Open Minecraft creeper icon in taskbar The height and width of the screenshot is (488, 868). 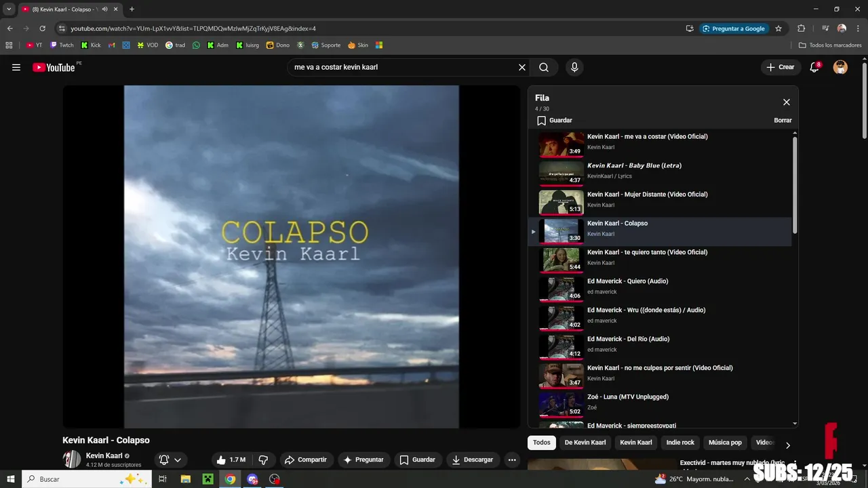coord(208,479)
